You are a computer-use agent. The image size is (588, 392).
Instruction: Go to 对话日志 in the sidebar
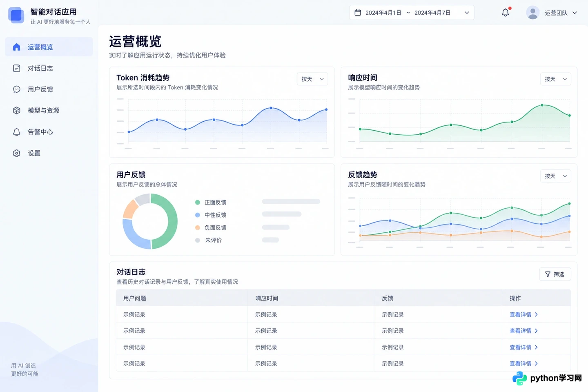tap(49, 68)
